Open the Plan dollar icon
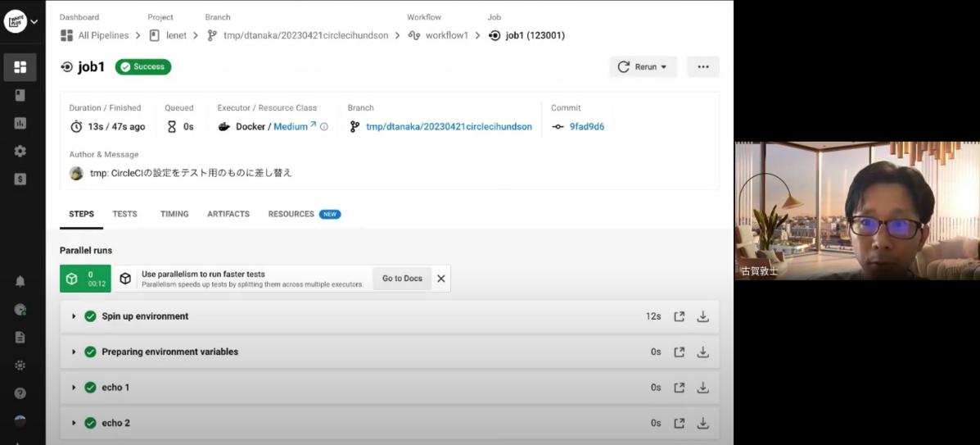 click(x=20, y=179)
